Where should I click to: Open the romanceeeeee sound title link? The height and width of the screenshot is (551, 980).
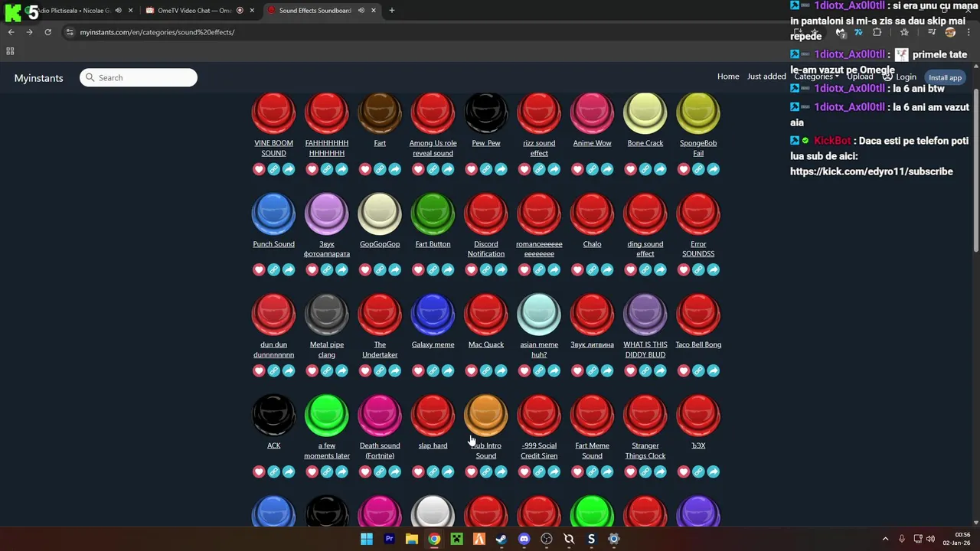(539, 249)
